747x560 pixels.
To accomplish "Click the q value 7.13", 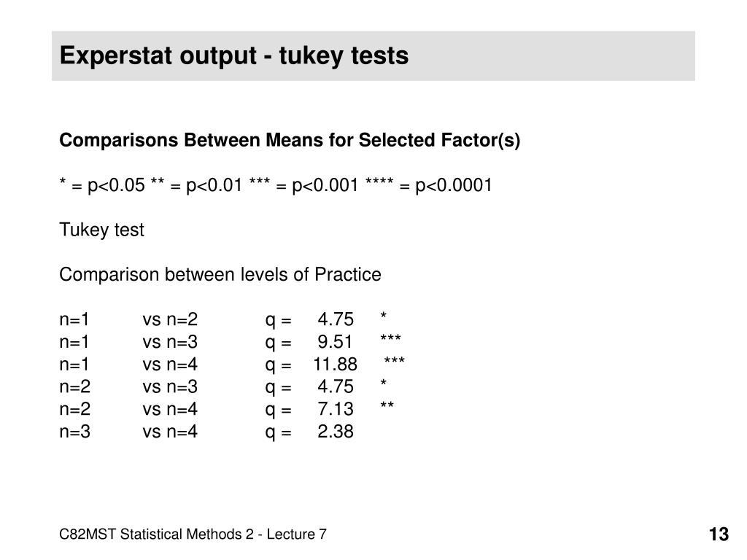I will [x=336, y=409].
